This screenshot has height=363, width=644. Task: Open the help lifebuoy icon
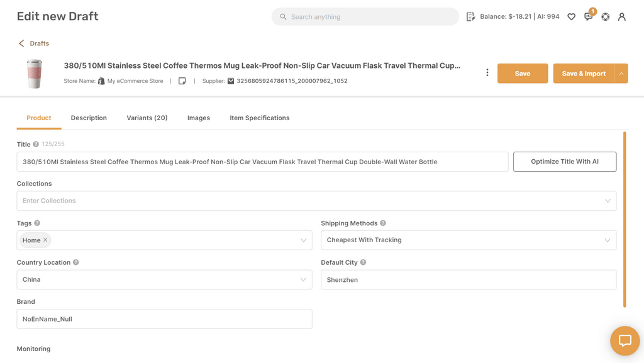click(x=606, y=17)
